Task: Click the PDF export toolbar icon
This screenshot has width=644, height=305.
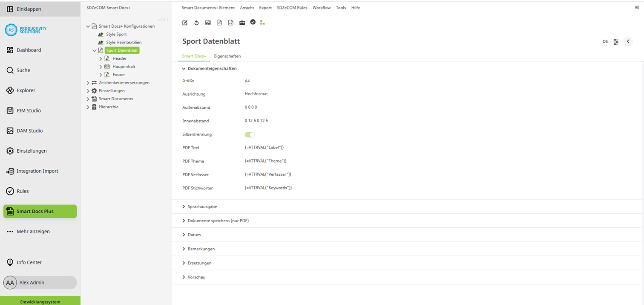Action: click(219, 23)
